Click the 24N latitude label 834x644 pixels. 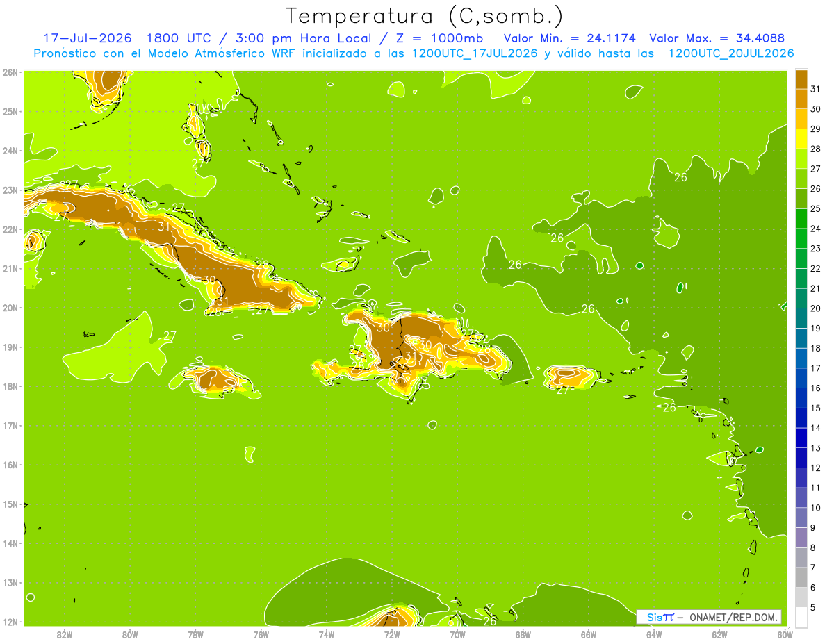pos(11,151)
